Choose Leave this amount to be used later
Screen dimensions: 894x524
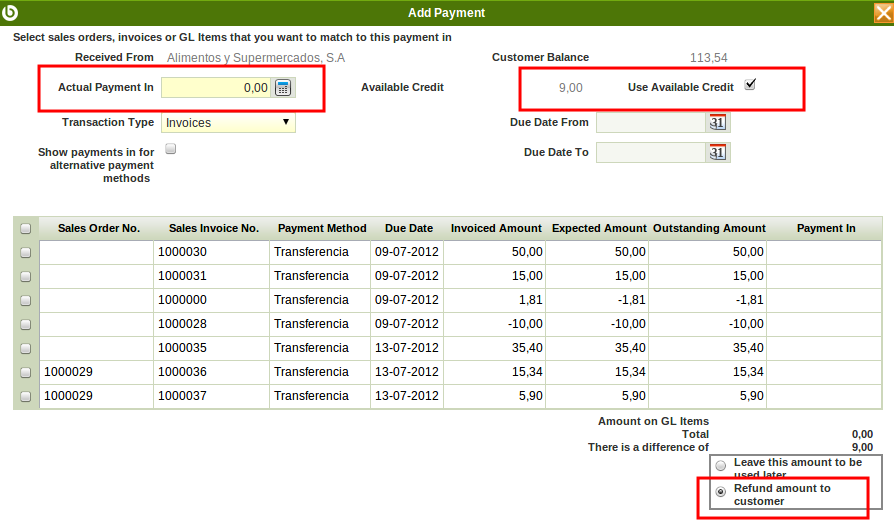[721, 466]
